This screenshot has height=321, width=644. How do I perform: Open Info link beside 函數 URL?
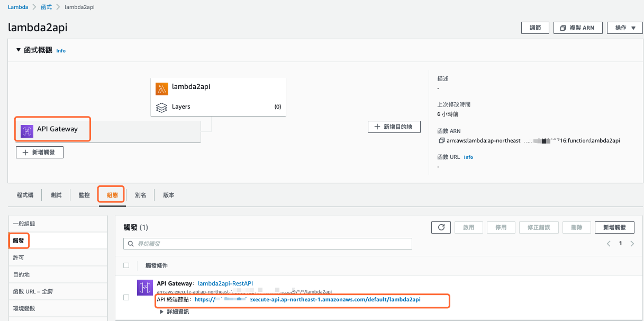click(x=468, y=157)
